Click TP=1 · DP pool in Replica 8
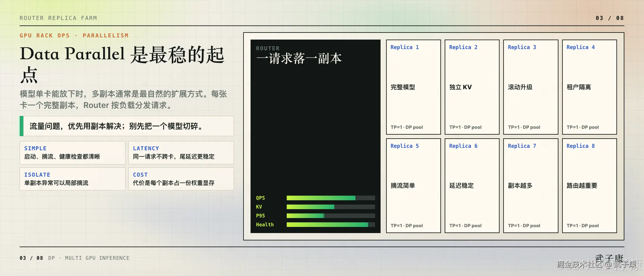644x276 pixels. [583, 226]
